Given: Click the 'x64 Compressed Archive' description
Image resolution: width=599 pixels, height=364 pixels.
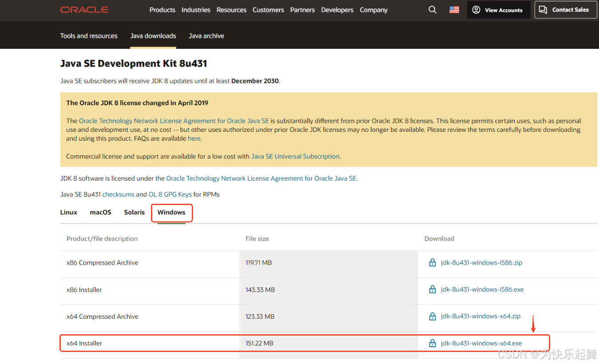Looking at the screenshot, I should [102, 317].
